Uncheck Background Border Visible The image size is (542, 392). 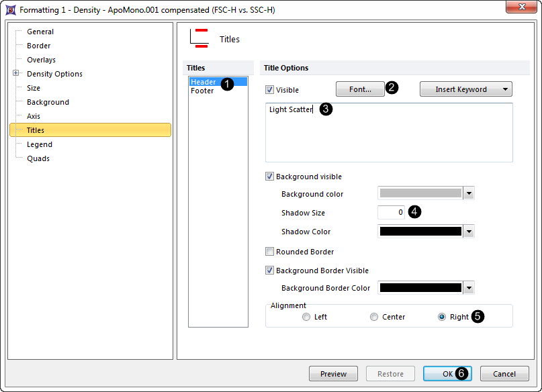click(270, 271)
